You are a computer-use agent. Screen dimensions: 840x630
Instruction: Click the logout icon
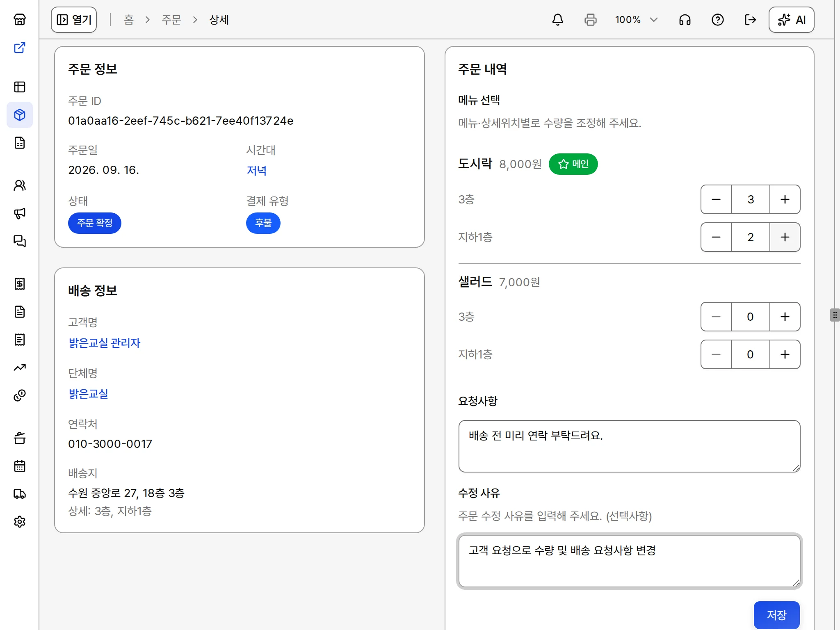point(750,20)
